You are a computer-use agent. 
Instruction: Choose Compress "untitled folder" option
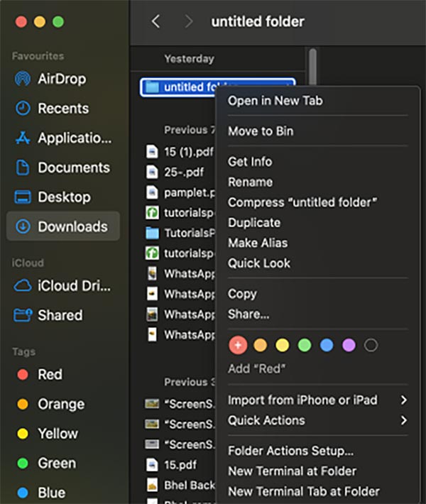[x=302, y=202]
